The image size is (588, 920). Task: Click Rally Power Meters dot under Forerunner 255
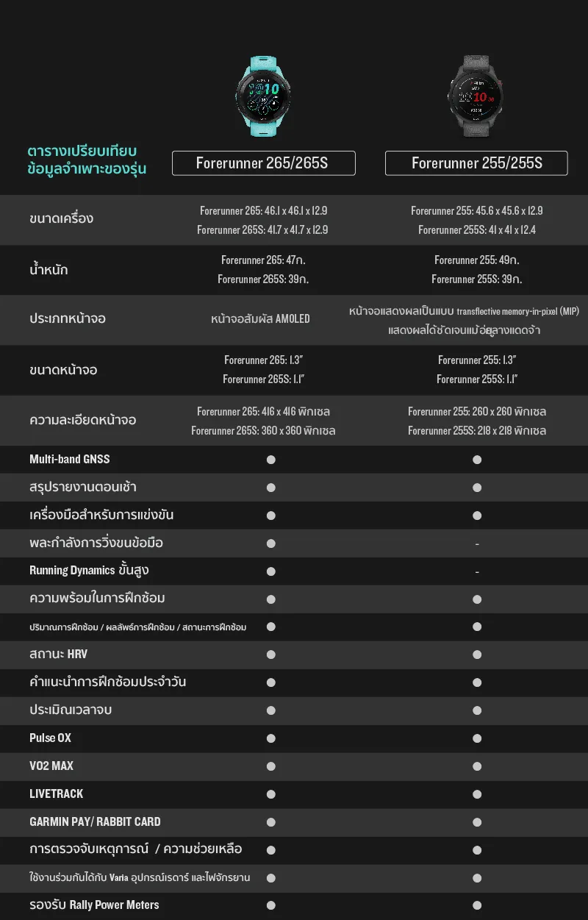tap(477, 905)
